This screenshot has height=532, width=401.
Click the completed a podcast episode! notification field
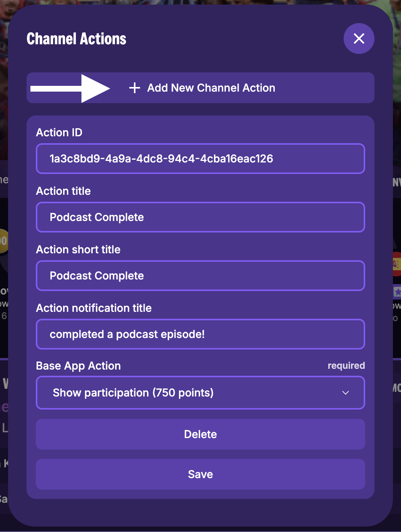pos(200,334)
